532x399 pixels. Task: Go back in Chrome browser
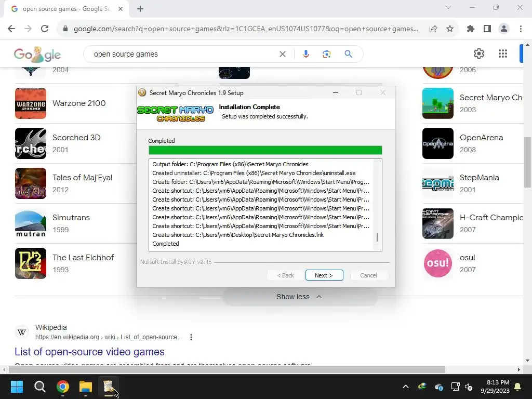coord(11,29)
